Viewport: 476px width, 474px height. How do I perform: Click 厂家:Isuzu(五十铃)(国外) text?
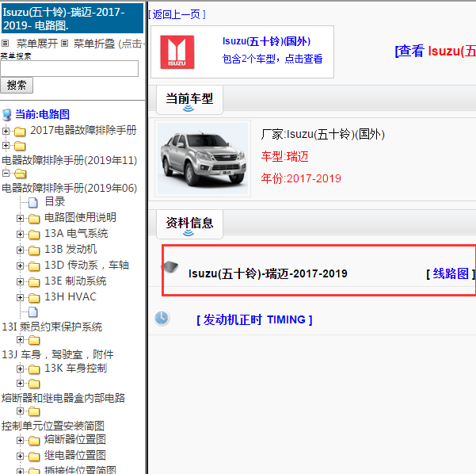click(x=322, y=134)
